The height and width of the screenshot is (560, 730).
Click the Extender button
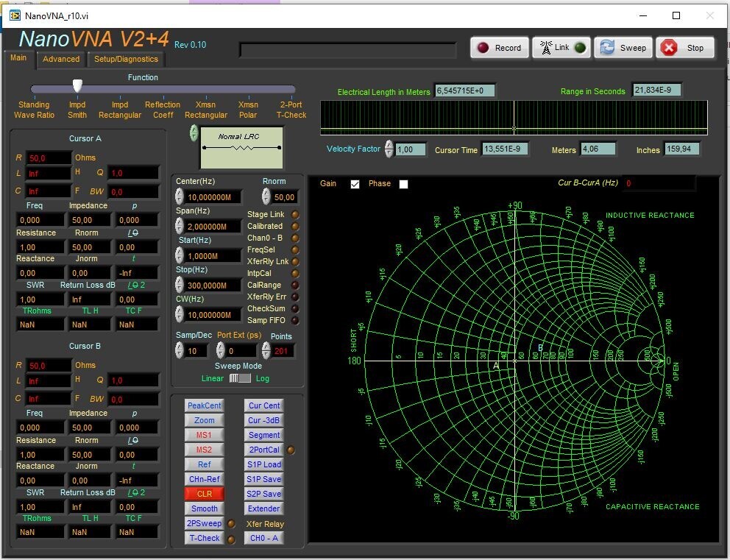[x=264, y=508]
